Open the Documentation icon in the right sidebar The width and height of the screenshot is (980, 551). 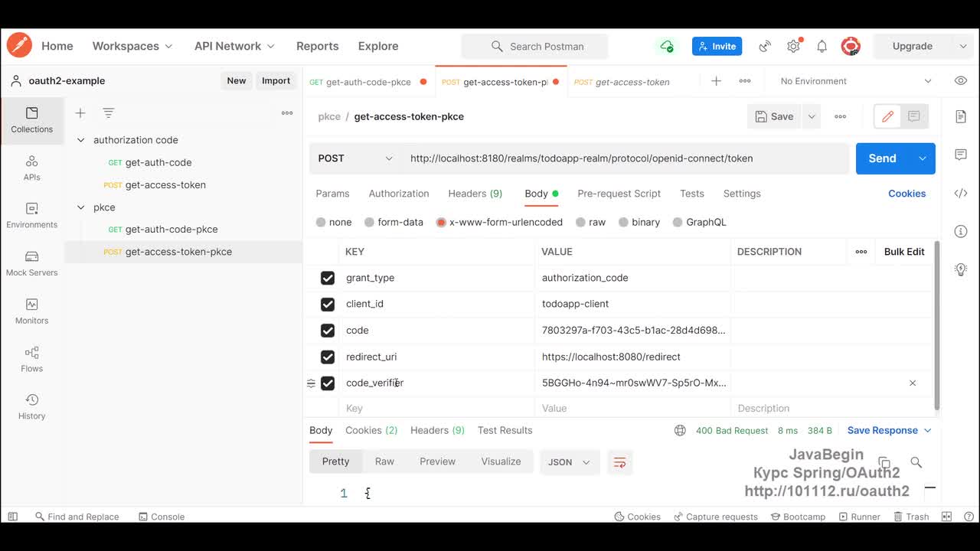tap(961, 116)
